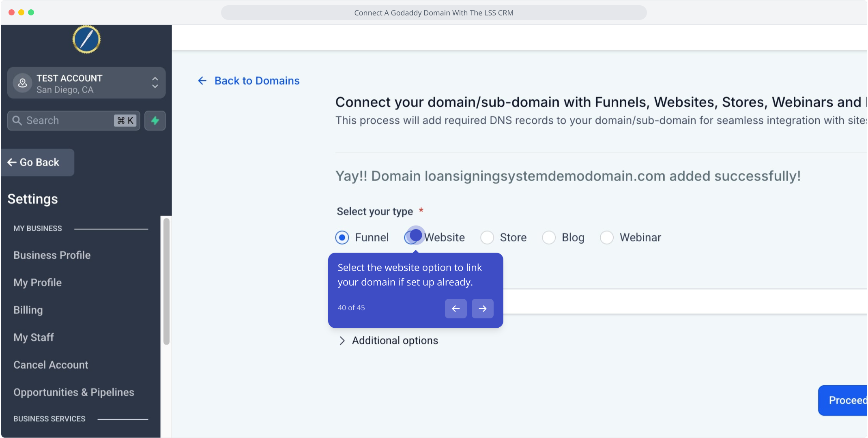Click the domain added success message

click(x=568, y=176)
